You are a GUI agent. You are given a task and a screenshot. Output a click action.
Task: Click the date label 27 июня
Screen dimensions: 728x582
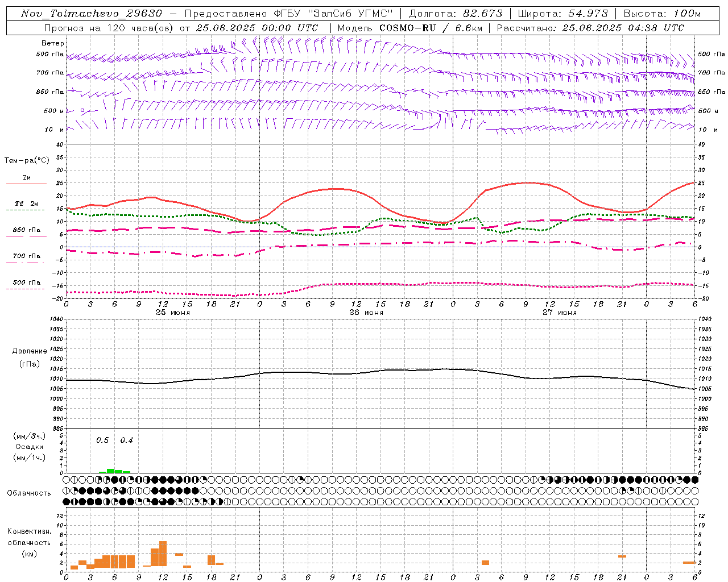coord(560,313)
